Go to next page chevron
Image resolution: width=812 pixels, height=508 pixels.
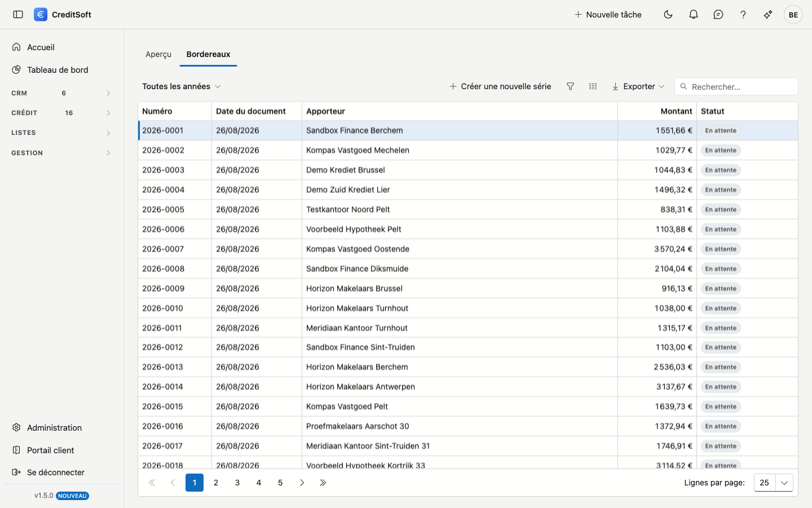[x=302, y=483]
